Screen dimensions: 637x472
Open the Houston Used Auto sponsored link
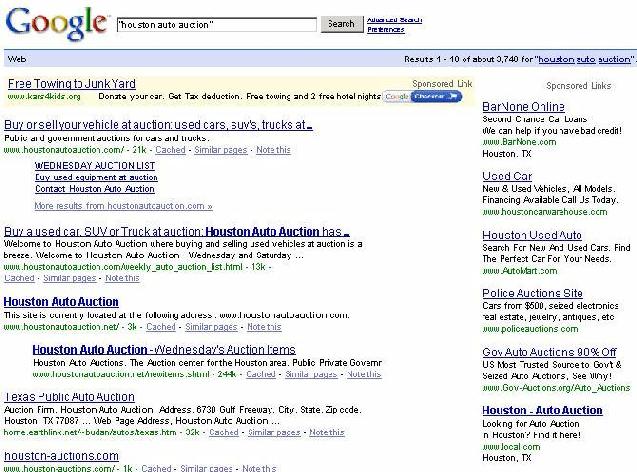(x=532, y=235)
